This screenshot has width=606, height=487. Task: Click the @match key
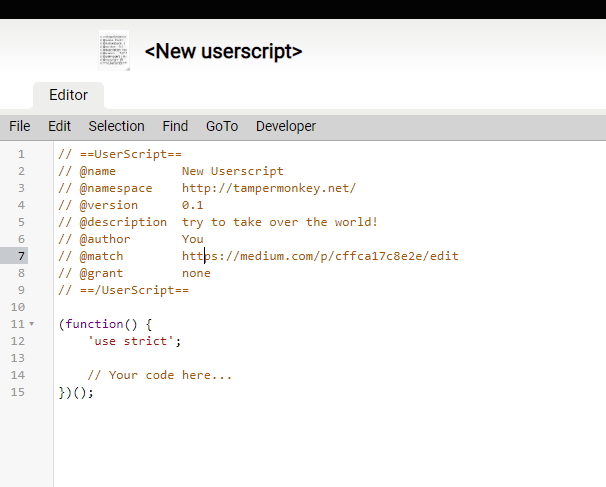click(x=101, y=256)
